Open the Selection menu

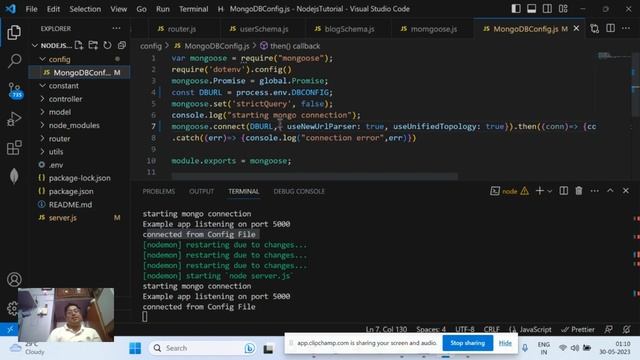coord(85,9)
